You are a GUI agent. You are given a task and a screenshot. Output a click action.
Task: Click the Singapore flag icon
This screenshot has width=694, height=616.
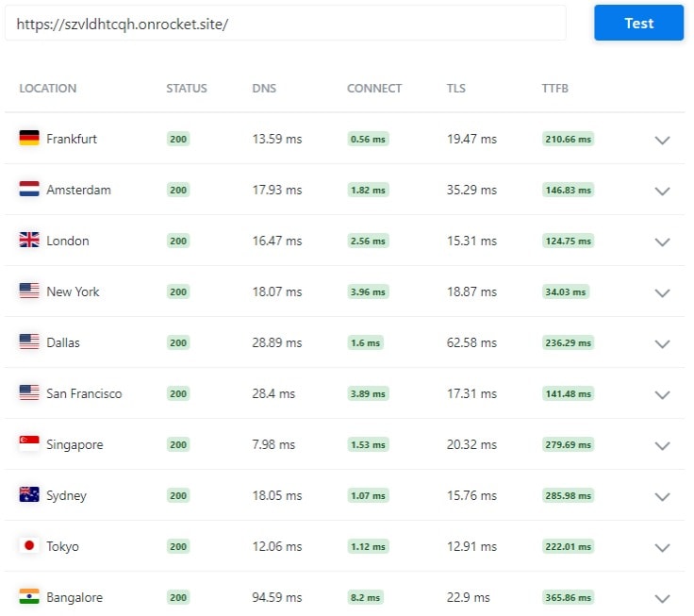(29, 443)
